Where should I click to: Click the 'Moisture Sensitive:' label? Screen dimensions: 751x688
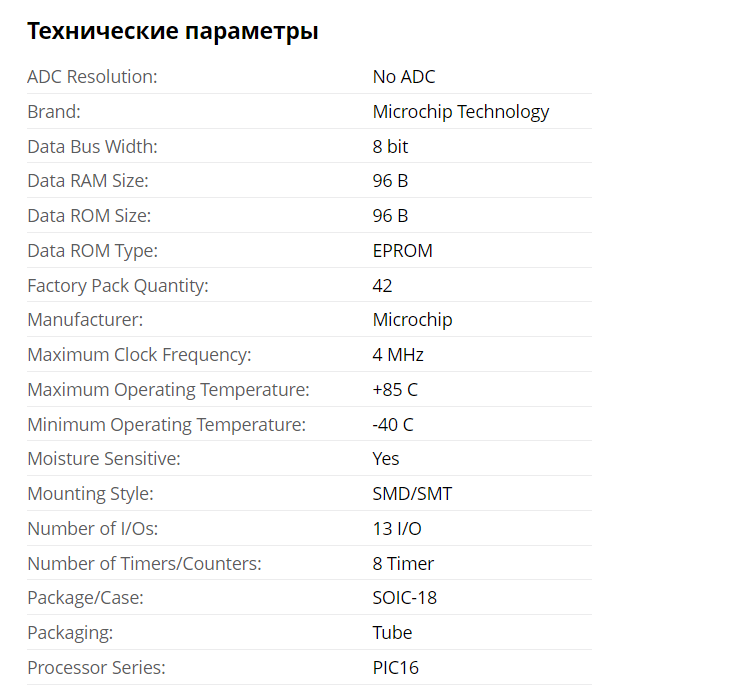pos(104,459)
